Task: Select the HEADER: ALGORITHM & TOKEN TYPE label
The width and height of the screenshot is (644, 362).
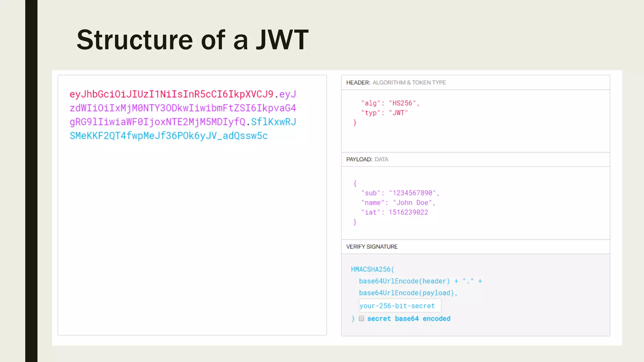Action: click(x=396, y=82)
